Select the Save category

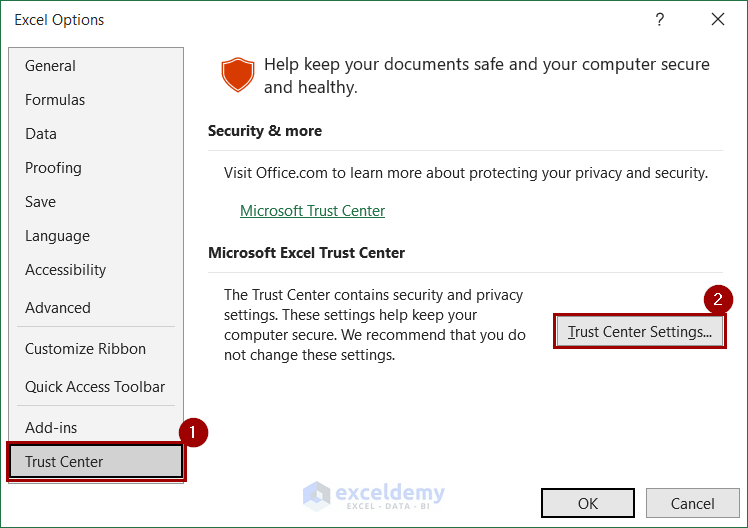(41, 202)
